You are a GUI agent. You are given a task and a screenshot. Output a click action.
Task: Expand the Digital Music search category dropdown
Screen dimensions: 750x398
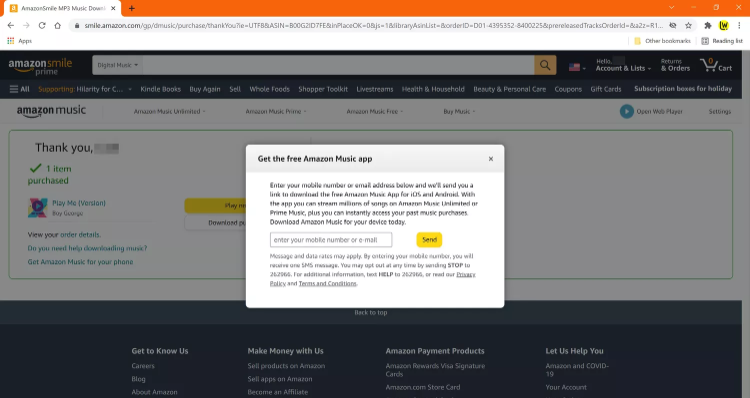pos(117,65)
